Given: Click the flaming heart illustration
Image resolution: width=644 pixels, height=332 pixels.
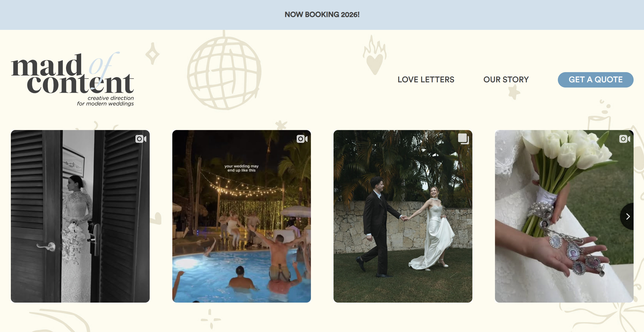Looking at the screenshot, I should coord(374,55).
